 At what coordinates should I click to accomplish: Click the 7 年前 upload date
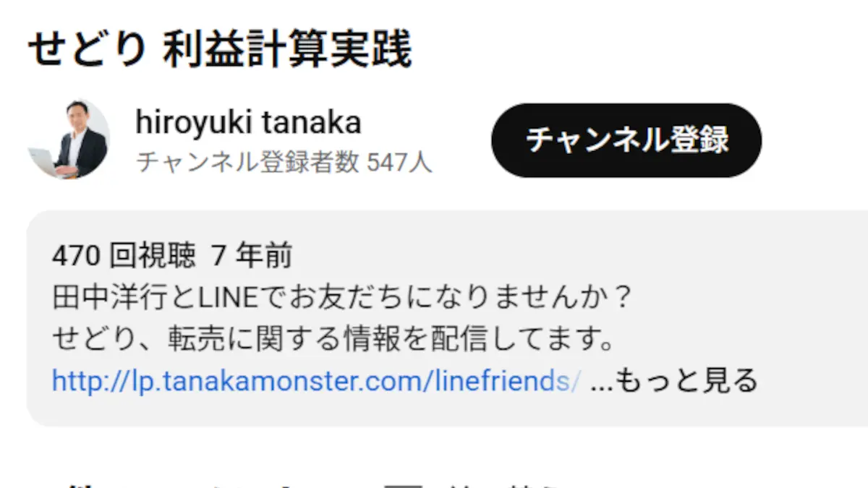(252, 255)
